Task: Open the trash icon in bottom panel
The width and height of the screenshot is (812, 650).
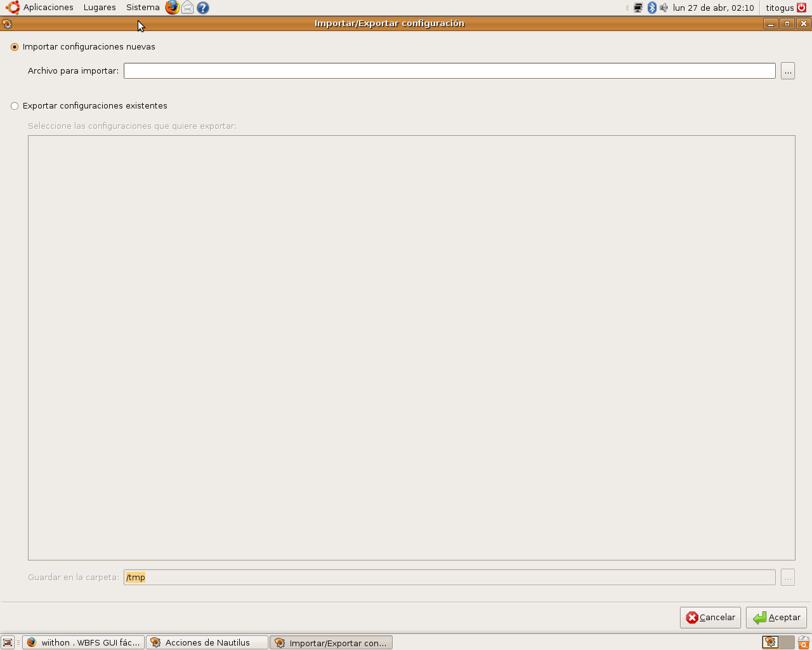Action: pyautogui.click(x=804, y=642)
